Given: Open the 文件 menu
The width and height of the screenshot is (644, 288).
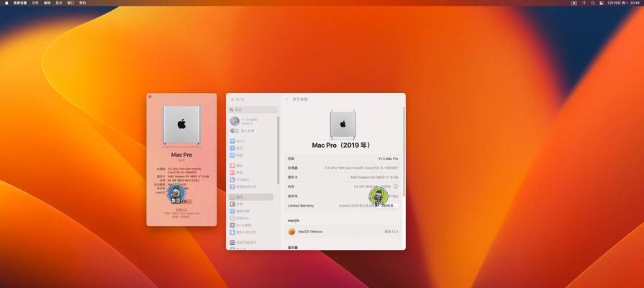Looking at the screenshot, I should click(x=35, y=3).
